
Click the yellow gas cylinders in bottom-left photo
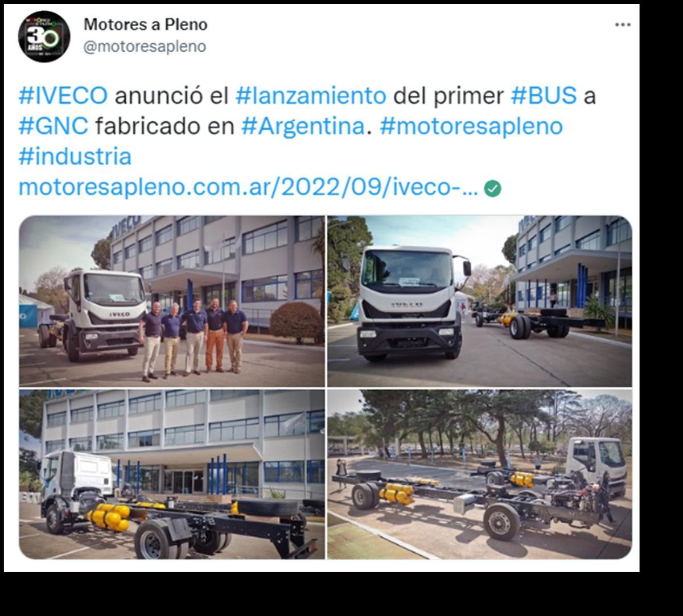click(109, 516)
